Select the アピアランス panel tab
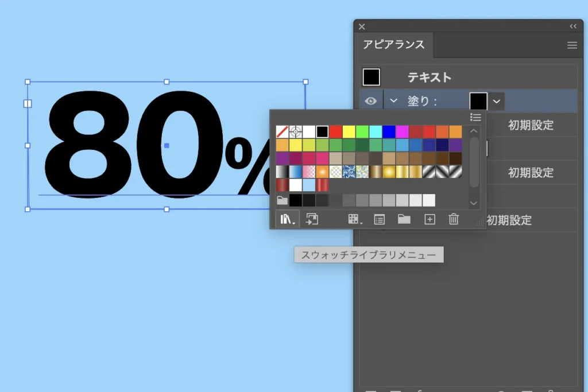This screenshot has width=588, height=392. point(394,45)
